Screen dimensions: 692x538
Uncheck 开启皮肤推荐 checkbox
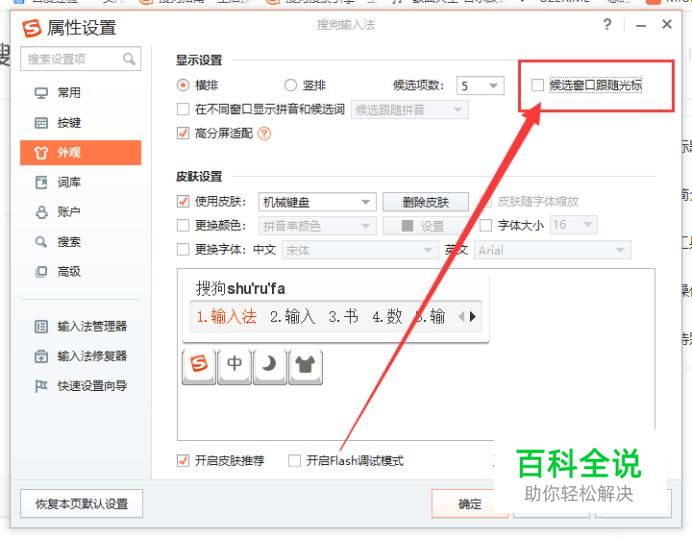point(183,461)
